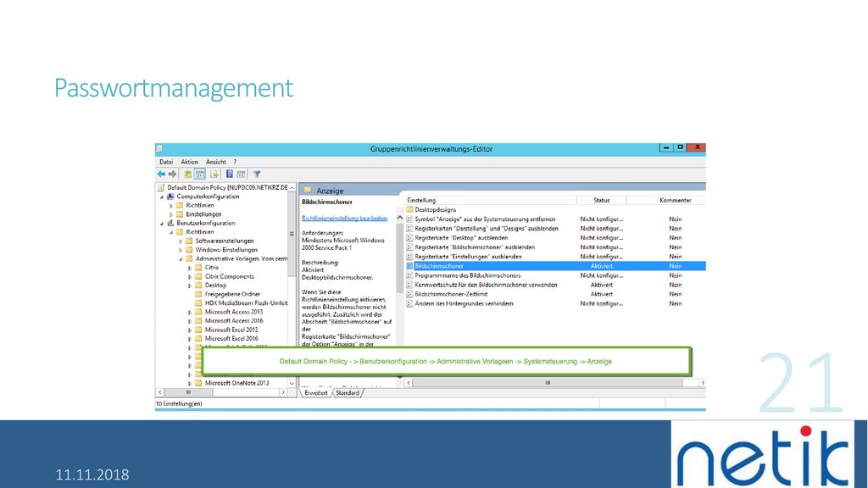Click the settings list scroll-right arrow

tap(702, 383)
